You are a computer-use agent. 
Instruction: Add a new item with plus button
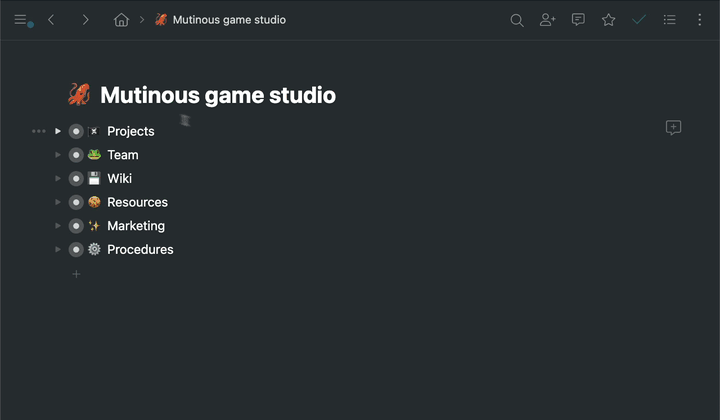76,274
